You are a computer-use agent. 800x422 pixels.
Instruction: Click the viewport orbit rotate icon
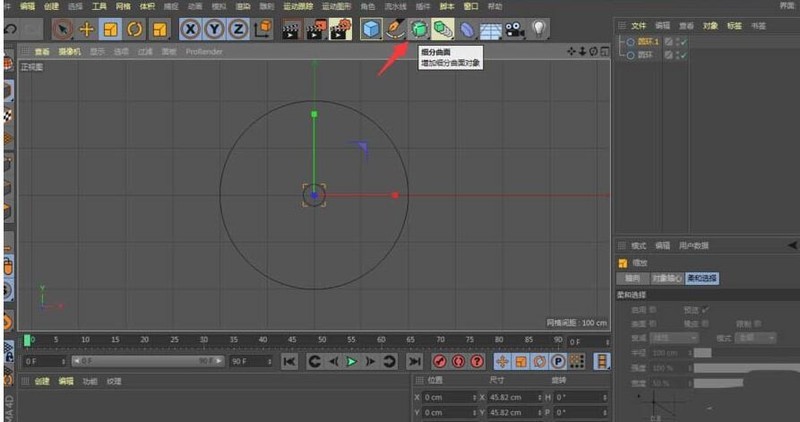(x=593, y=51)
